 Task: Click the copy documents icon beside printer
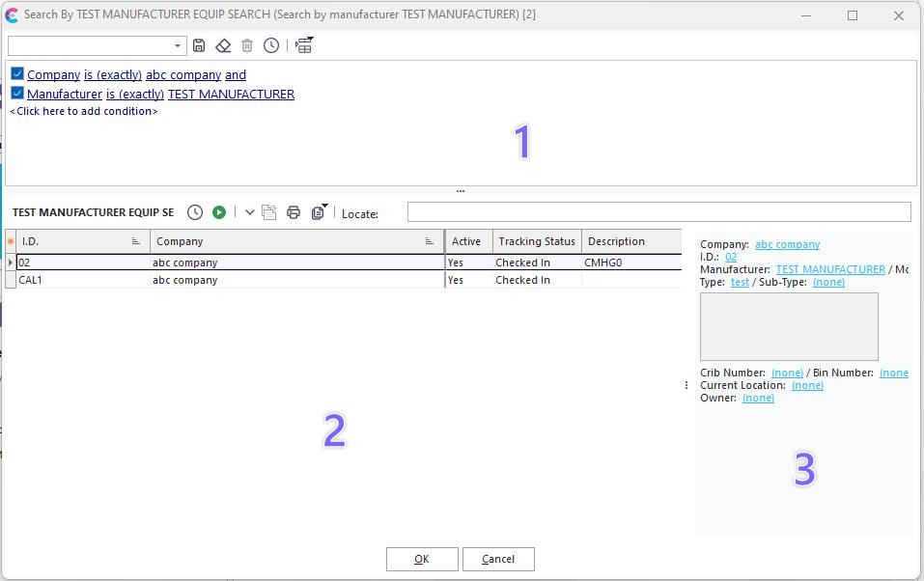(318, 212)
